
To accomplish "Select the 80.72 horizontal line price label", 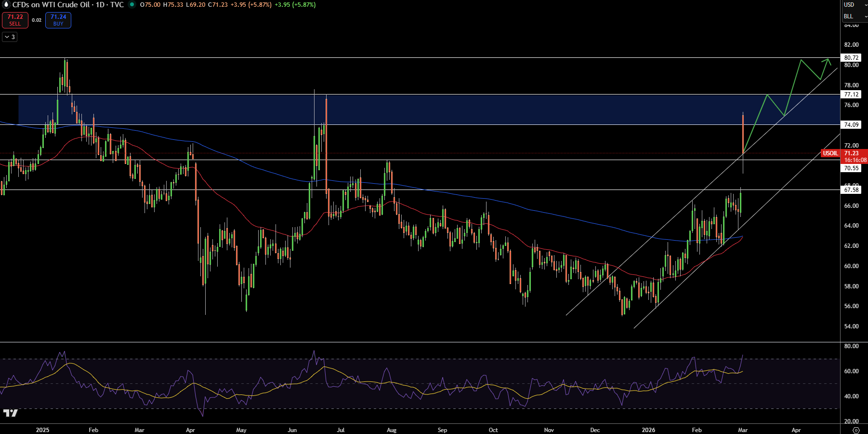I will 851,57.
